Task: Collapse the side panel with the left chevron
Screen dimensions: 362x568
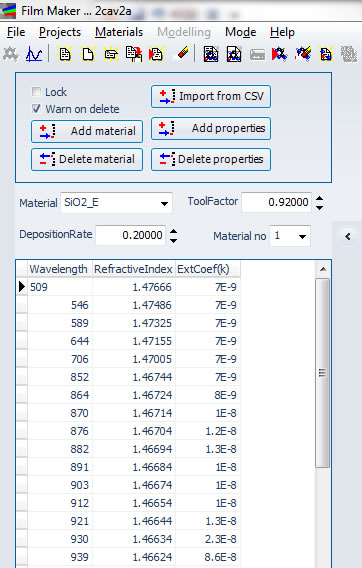Action: [348, 237]
